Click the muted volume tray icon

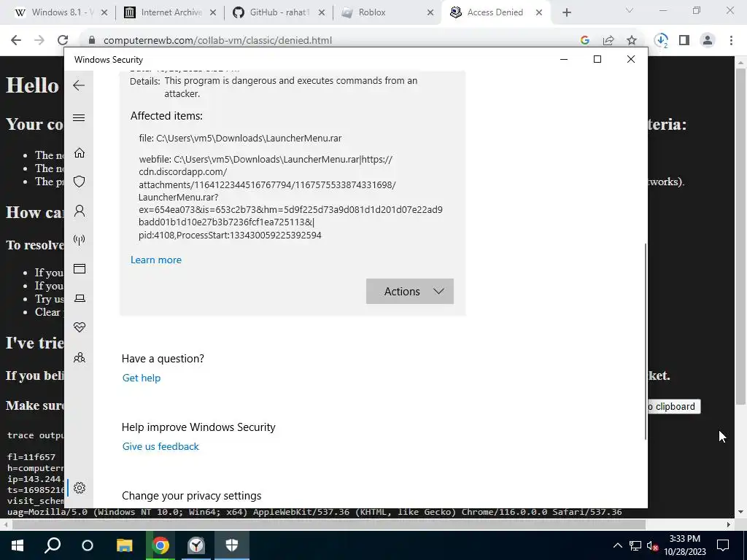pos(652,545)
